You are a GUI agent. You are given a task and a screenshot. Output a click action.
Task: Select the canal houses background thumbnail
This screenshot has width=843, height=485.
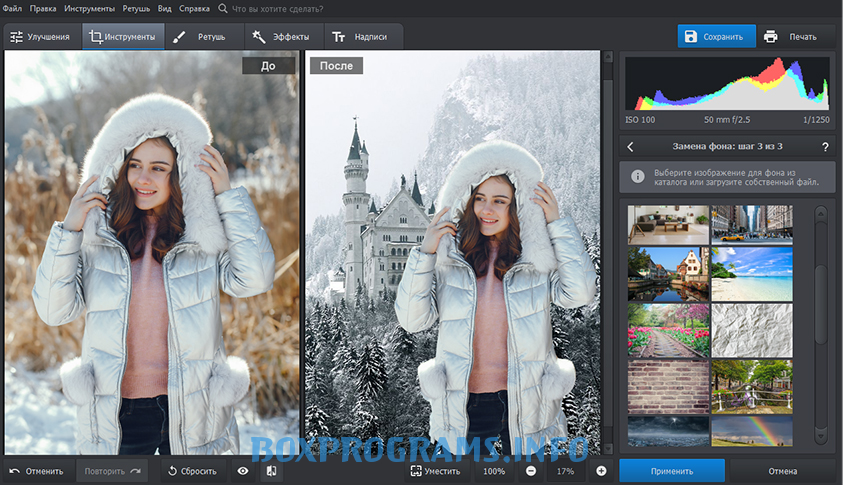click(668, 274)
